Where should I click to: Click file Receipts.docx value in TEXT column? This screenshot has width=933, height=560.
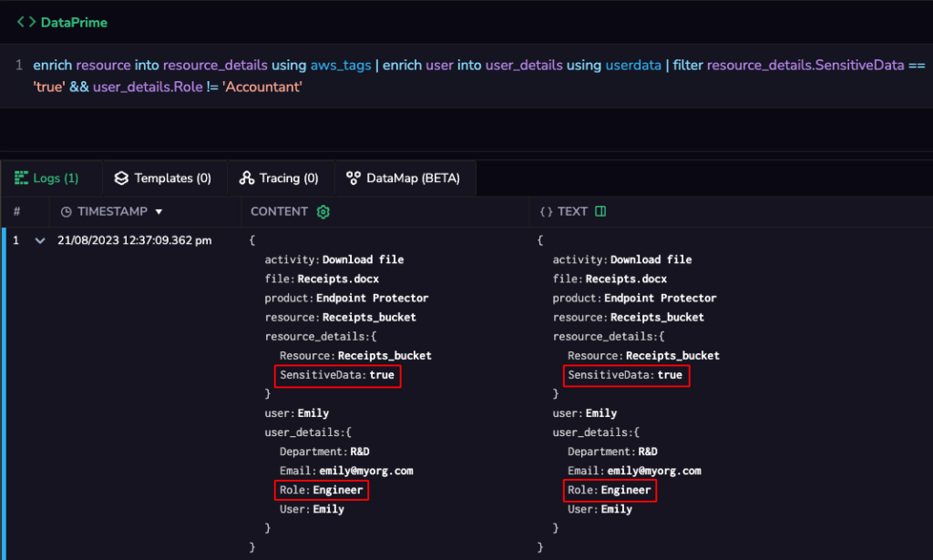(x=626, y=279)
